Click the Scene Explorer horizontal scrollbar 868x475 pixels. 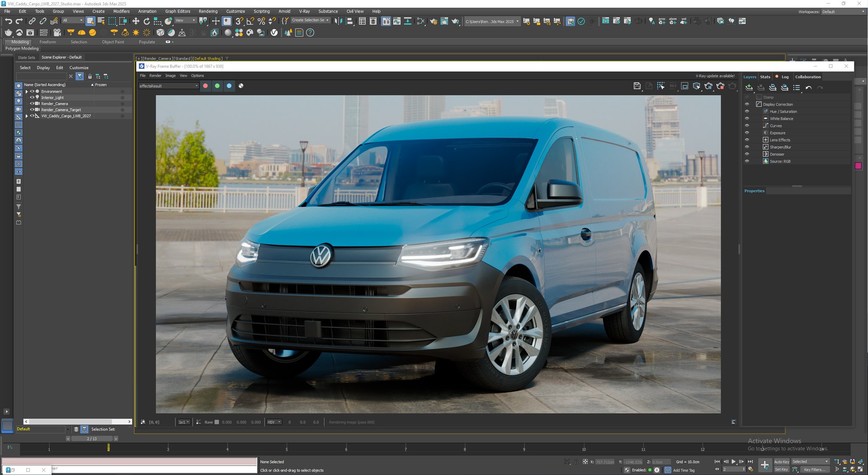pyautogui.click(x=77, y=422)
